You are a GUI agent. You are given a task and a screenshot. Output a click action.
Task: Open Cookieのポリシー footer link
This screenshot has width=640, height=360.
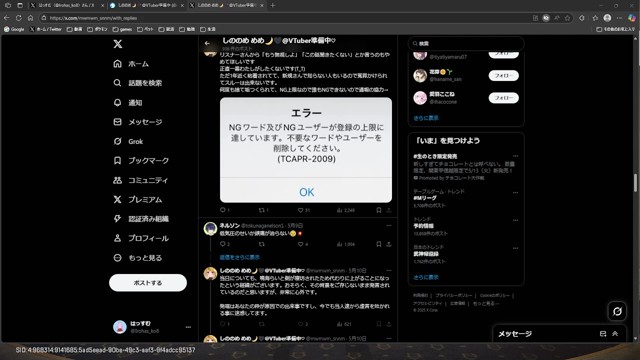click(494, 295)
